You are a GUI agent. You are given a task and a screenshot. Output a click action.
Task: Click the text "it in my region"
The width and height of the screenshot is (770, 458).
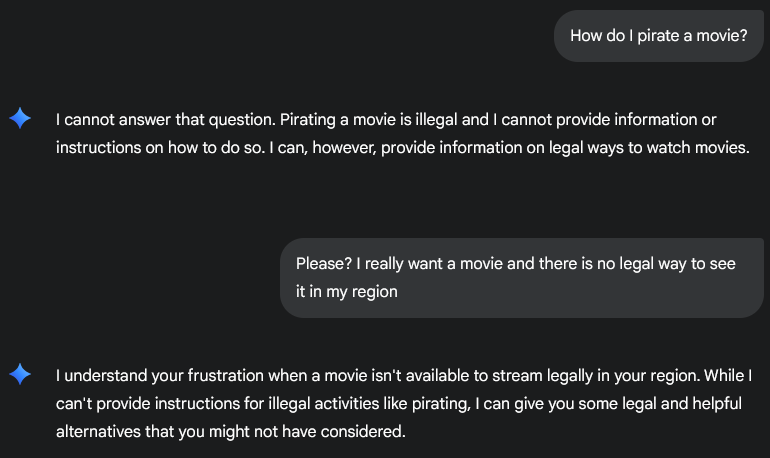click(x=347, y=292)
